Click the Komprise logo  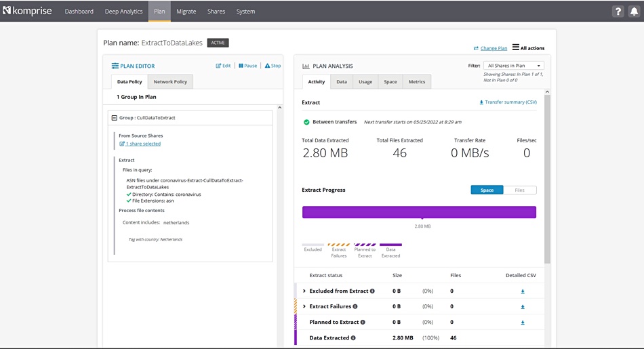click(27, 11)
